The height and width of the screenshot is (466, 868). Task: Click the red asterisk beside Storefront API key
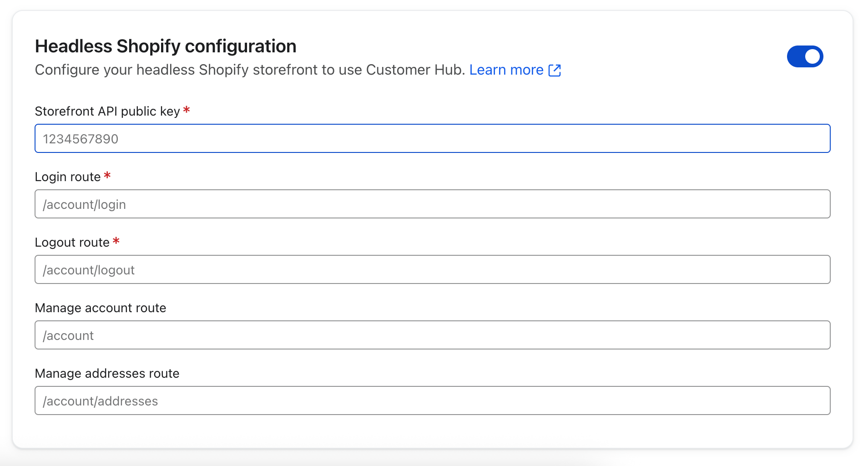pos(187,110)
